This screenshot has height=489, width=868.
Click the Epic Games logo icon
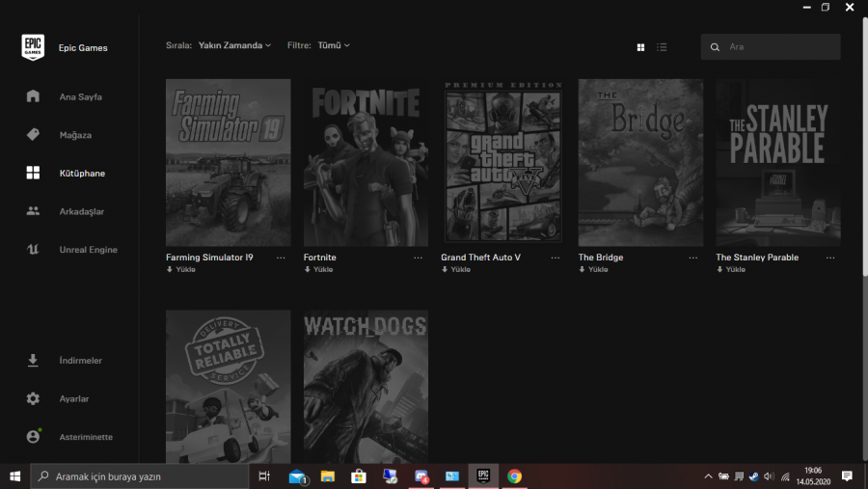[x=33, y=47]
